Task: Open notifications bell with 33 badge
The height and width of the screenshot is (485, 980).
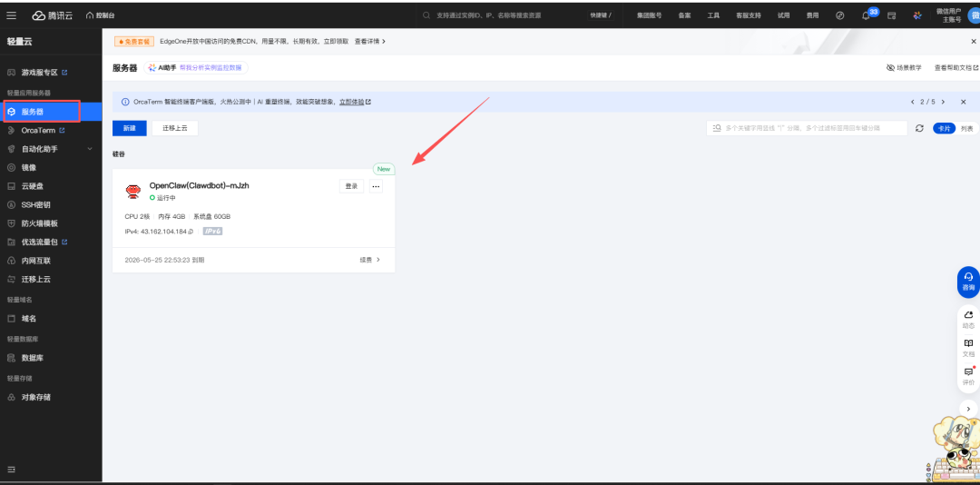Action: (x=868, y=15)
